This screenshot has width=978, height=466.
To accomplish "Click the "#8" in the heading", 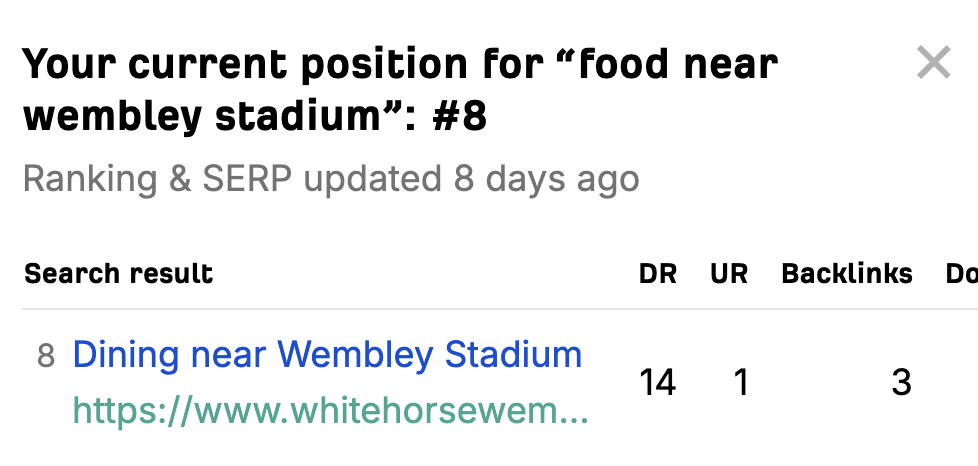I will [459, 117].
